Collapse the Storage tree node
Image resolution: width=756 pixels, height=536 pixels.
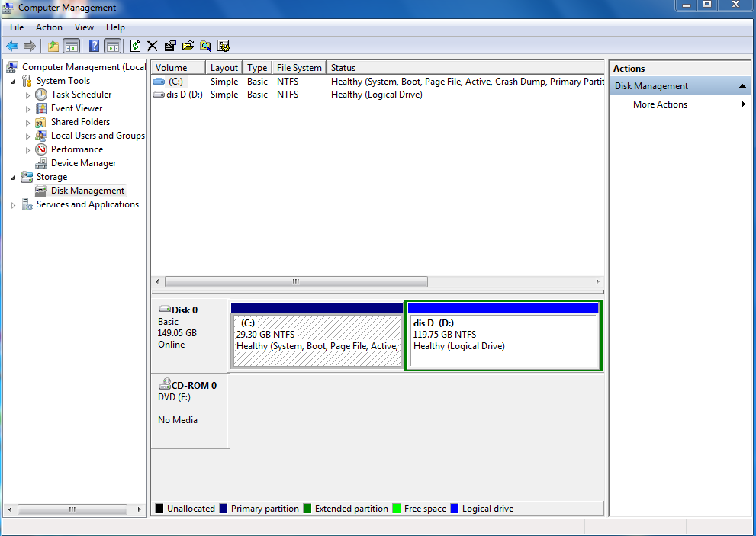coord(14,178)
